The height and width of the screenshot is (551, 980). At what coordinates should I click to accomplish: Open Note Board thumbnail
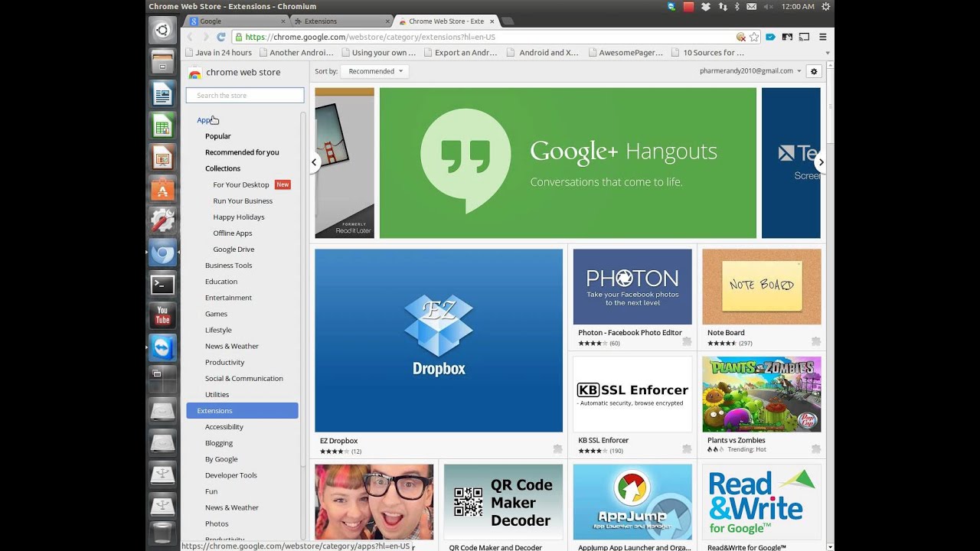coord(762,287)
